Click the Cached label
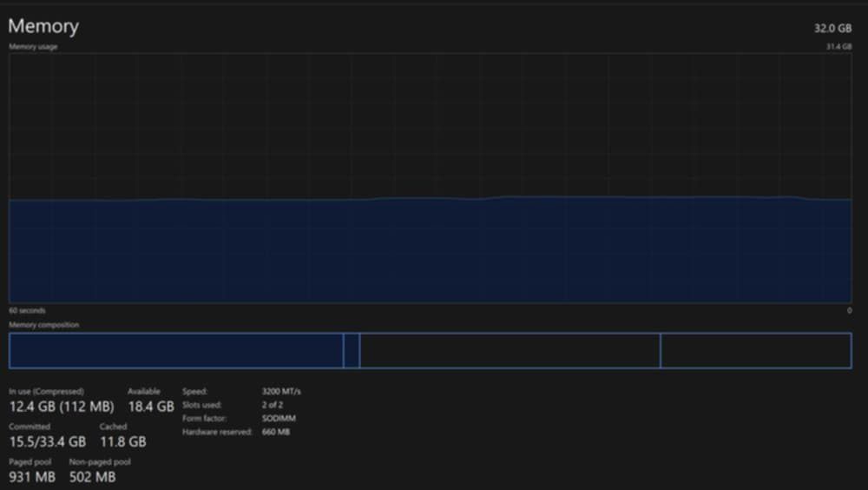868x490 pixels. [x=114, y=427]
